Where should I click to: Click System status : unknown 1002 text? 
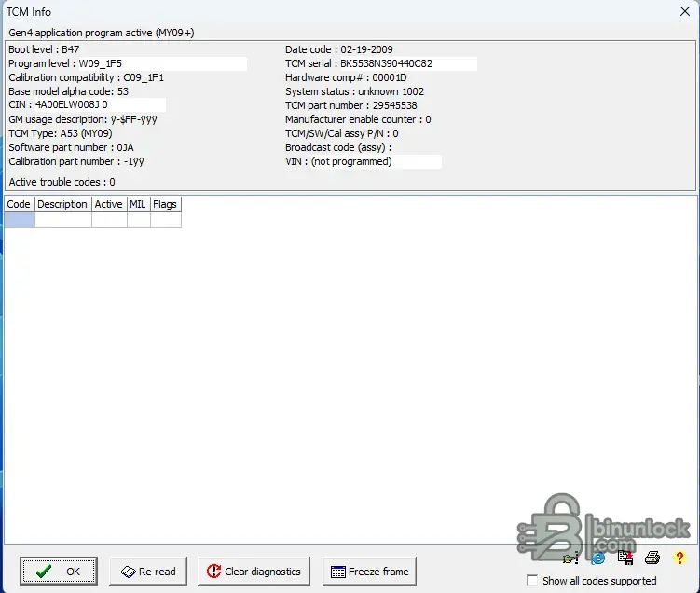pos(354,91)
